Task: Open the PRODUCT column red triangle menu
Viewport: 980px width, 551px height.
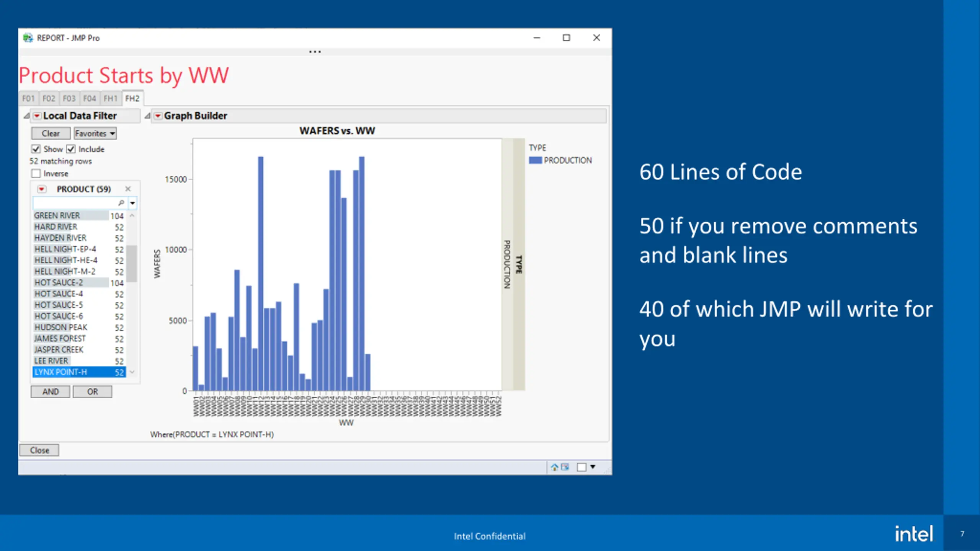Action: coord(42,189)
